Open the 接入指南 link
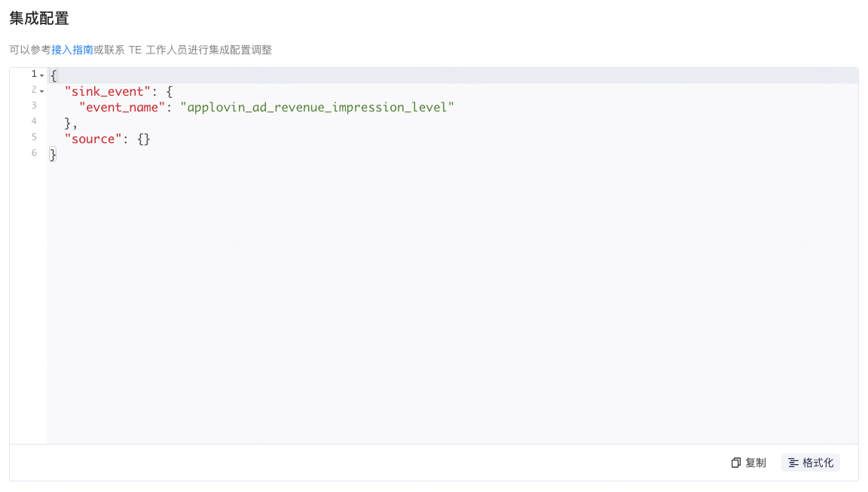868x492 pixels. click(72, 50)
